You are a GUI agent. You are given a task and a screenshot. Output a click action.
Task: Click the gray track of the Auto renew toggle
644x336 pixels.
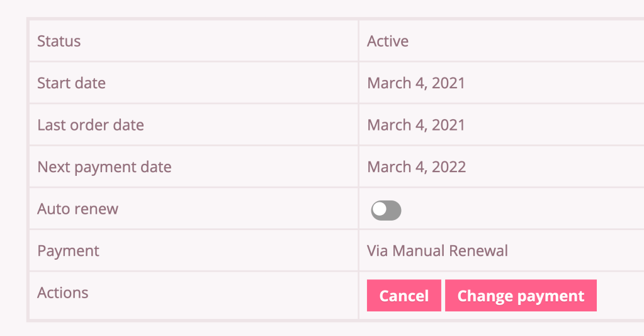click(394, 211)
